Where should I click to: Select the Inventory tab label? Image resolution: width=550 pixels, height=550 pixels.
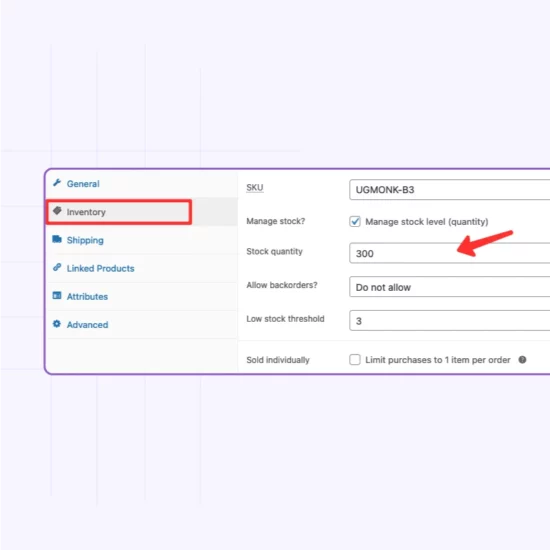86,212
